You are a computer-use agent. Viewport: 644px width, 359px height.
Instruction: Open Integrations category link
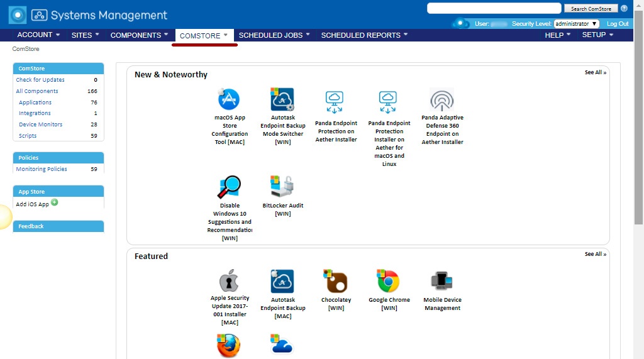coord(35,113)
